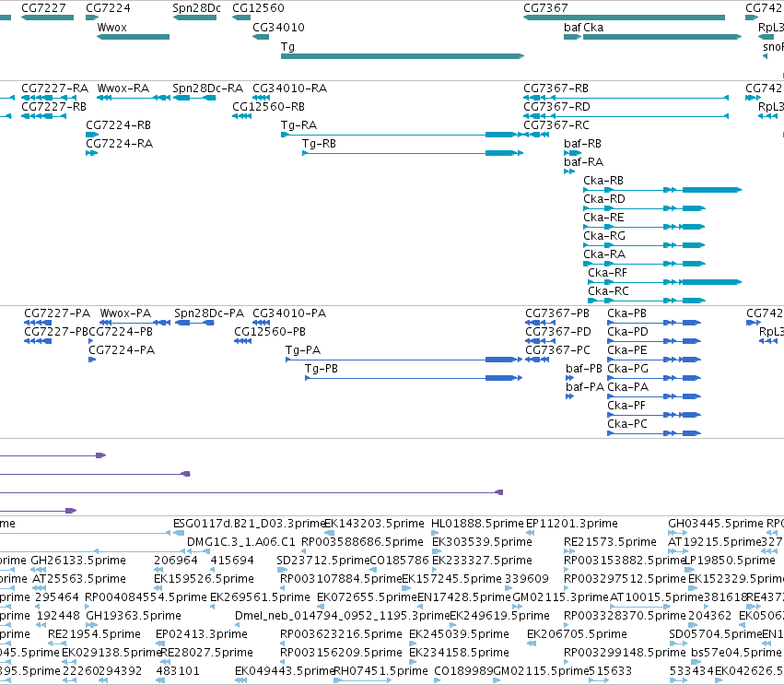
Task: Select the Cka-PB protein label
Action: pyautogui.click(x=627, y=313)
